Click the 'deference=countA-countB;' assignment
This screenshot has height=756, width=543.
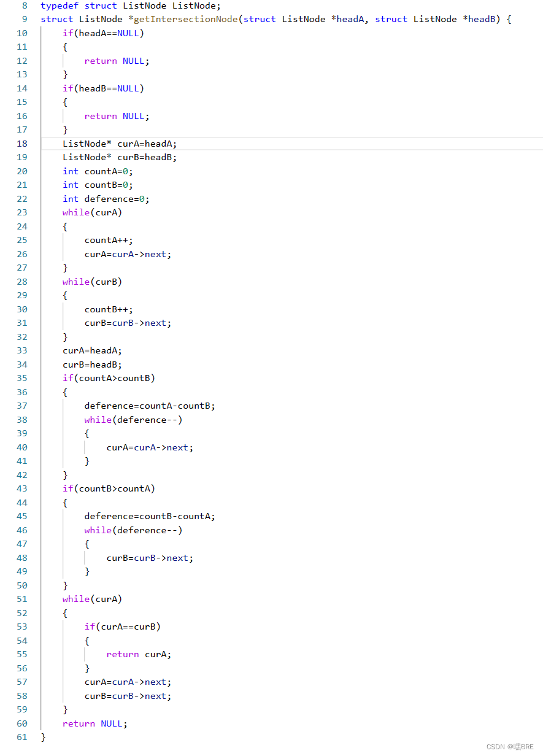tap(150, 406)
